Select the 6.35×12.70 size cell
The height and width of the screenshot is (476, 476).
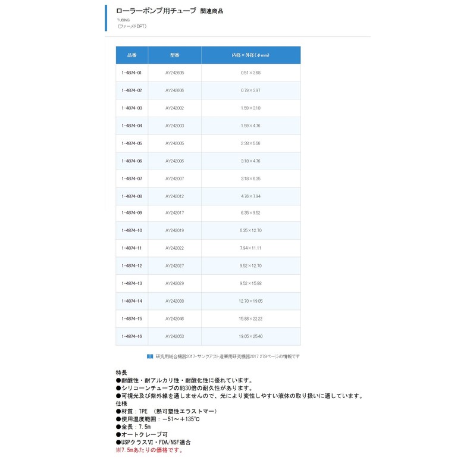pos(250,230)
